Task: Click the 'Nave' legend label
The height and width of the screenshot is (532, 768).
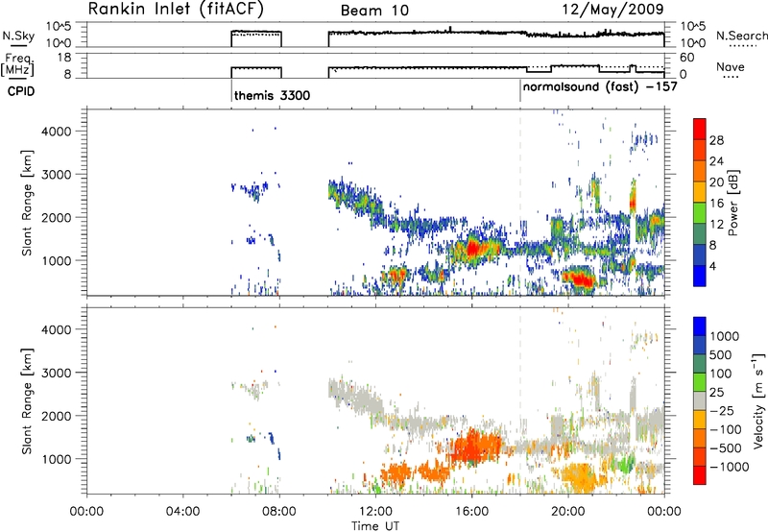Action: tap(731, 67)
